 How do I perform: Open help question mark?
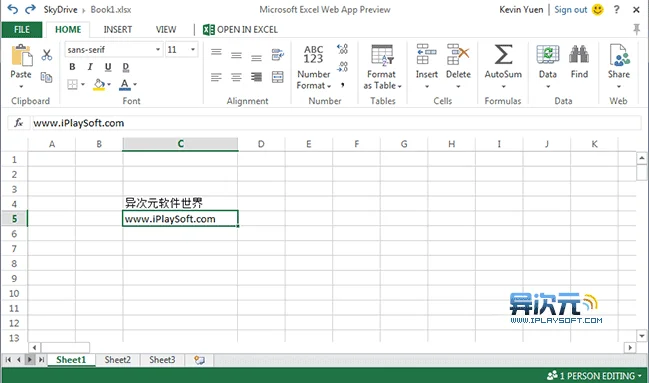(616, 10)
